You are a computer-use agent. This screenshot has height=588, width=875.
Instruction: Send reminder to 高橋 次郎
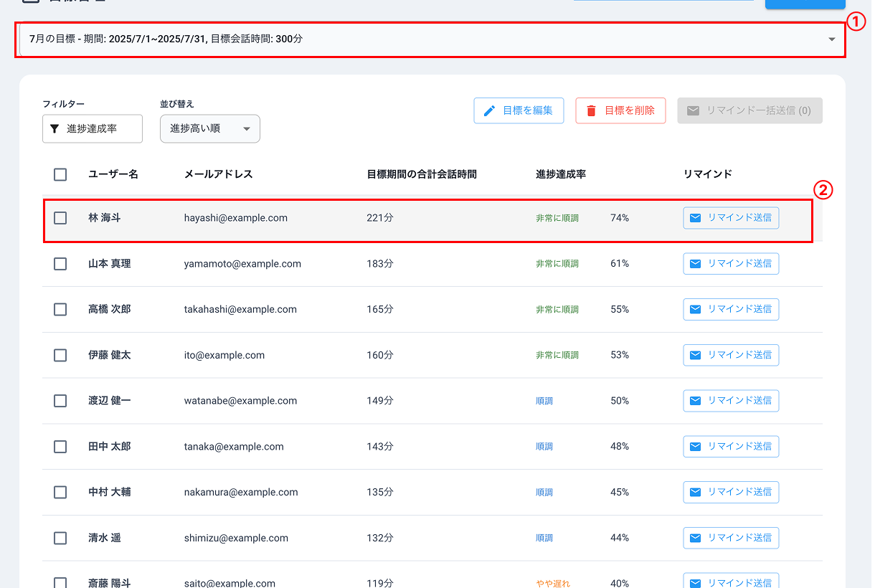click(731, 309)
